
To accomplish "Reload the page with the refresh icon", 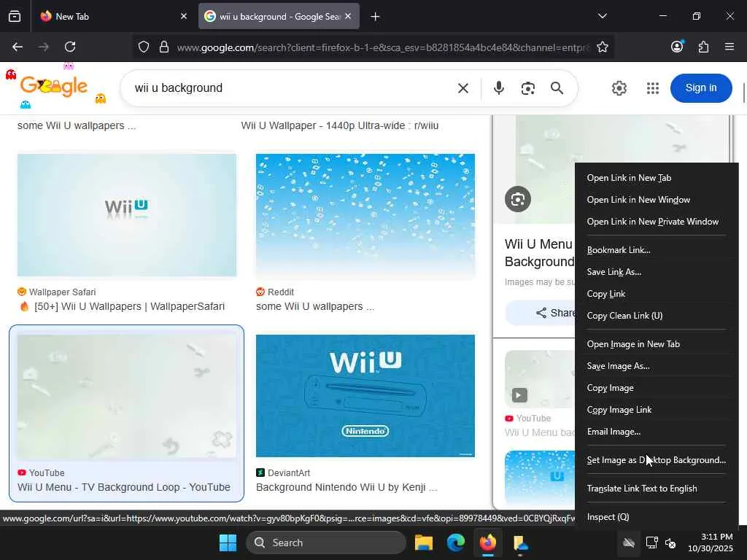I will coord(70,47).
